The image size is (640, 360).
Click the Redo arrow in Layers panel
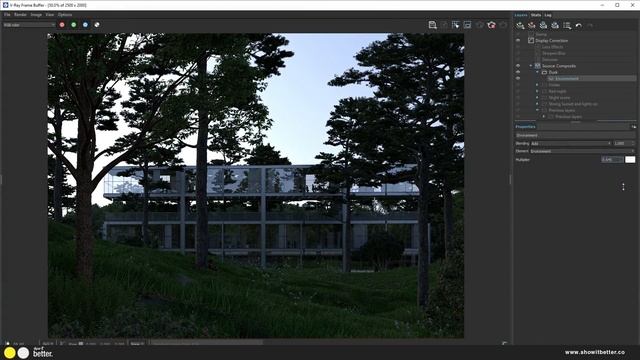pos(590,25)
